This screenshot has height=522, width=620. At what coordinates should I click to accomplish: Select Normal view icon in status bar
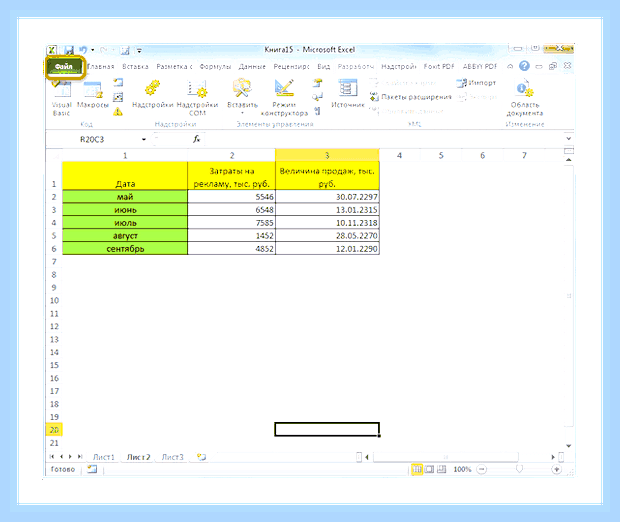[x=417, y=469]
